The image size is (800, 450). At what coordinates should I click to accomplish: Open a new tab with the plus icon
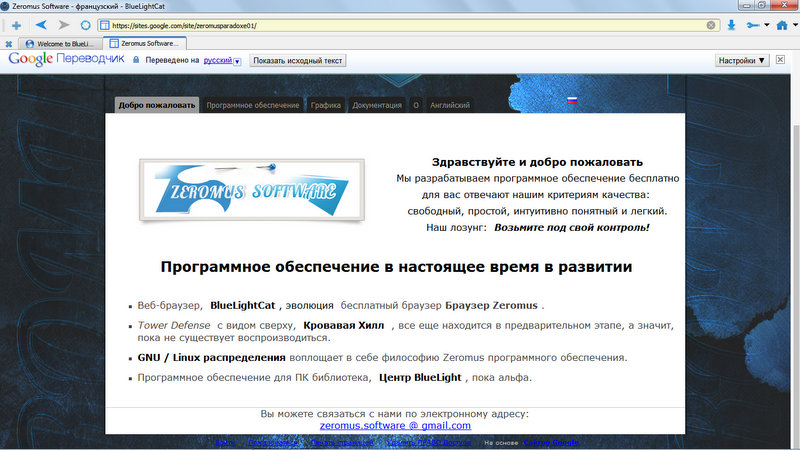(16, 25)
